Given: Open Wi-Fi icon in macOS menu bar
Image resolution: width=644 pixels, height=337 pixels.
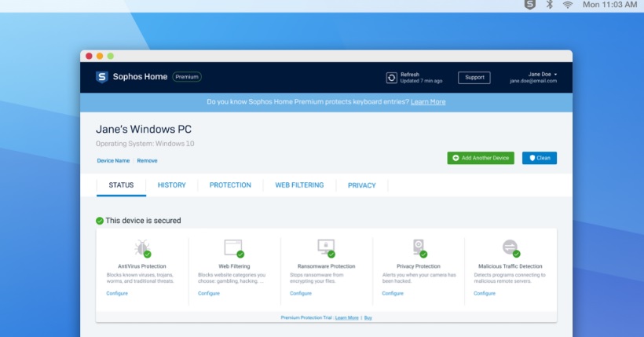Looking at the screenshot, I should click(x=568, y=5).
